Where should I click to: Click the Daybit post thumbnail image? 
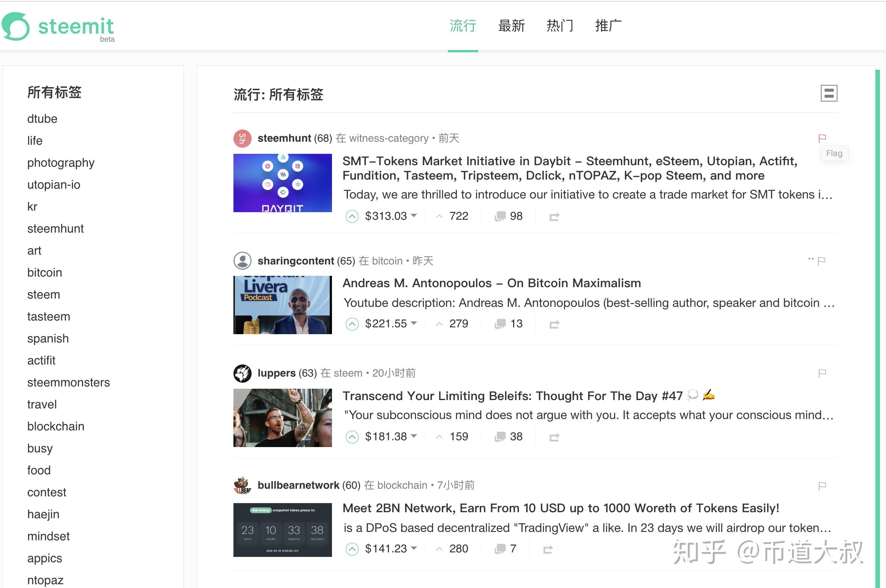click(x=282, y=183)
